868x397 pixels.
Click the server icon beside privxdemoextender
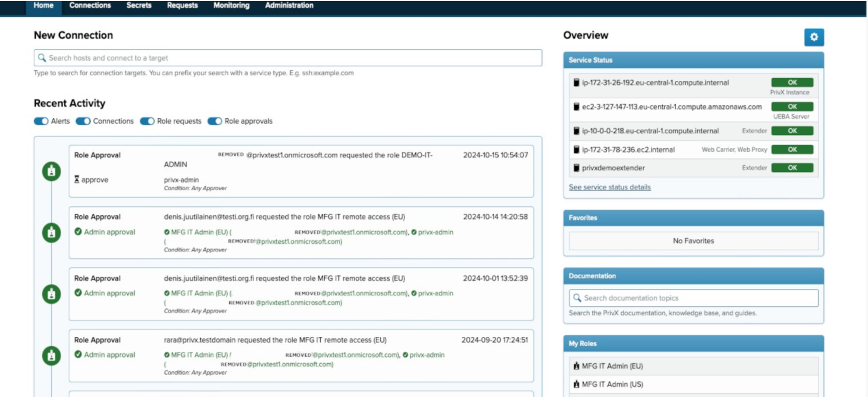click(576, 168)
